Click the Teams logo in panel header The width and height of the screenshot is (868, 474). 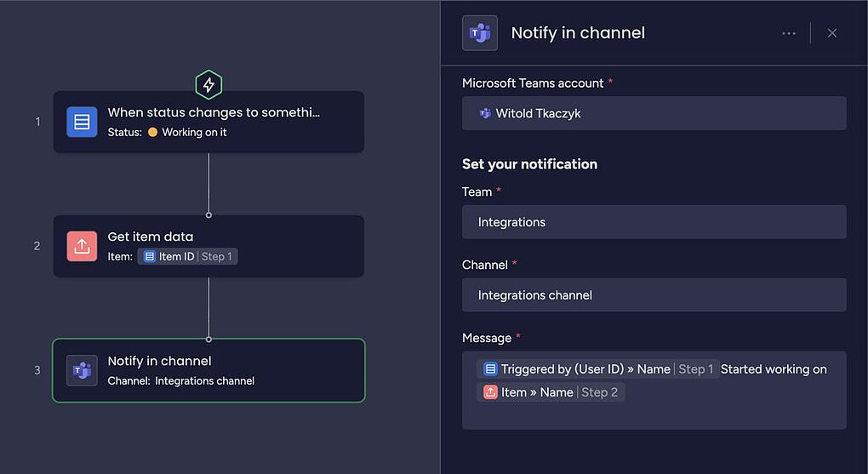click(480, 33)
